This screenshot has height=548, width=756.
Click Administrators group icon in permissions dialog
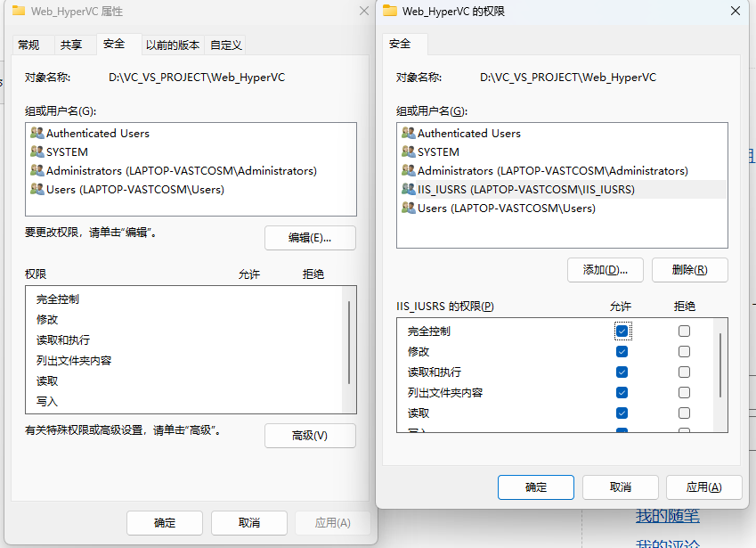click(409, 170)
